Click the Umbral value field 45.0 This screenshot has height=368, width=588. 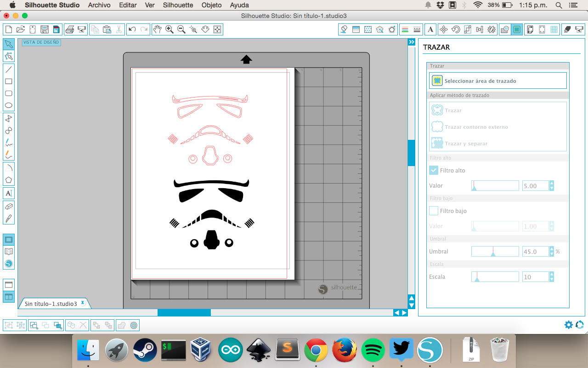pyautogui.click(x=536, y=252)
